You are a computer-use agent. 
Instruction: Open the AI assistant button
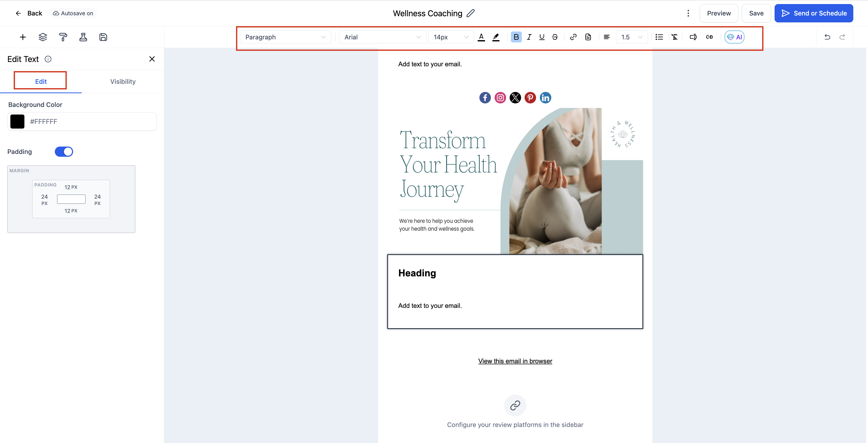click(x=735, y=37)
